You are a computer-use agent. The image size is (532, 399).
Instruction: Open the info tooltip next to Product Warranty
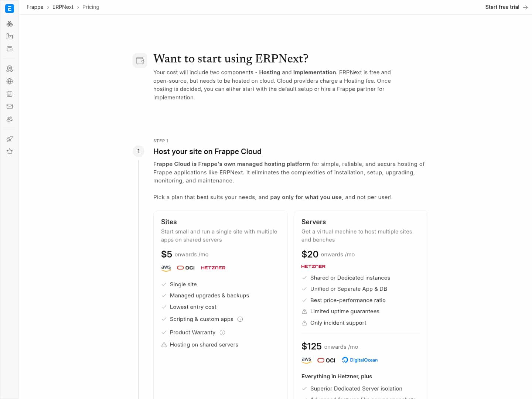[x=222, y=332]
